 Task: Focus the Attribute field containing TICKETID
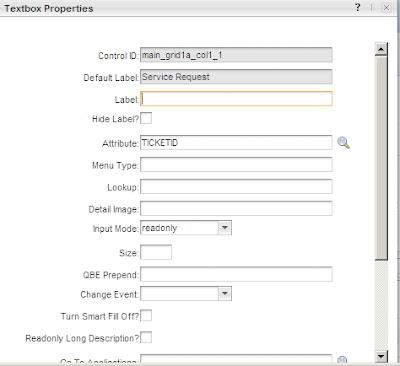tap(236, 142)
